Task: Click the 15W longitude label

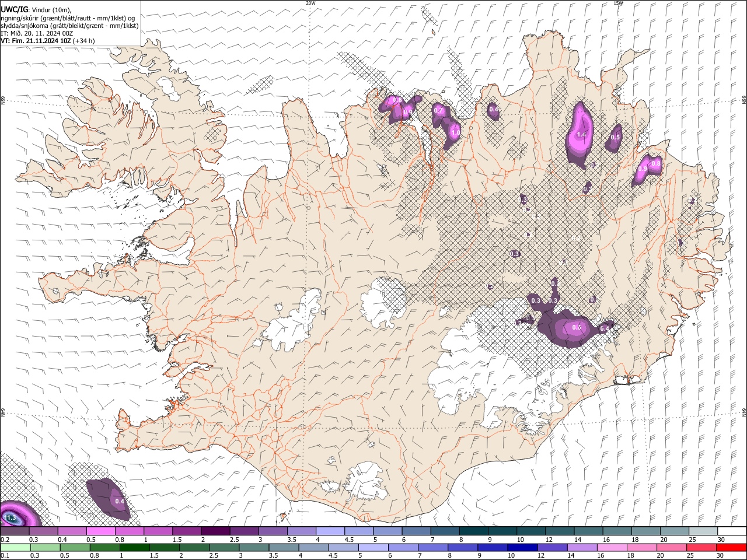Action: tap(618, 3)
